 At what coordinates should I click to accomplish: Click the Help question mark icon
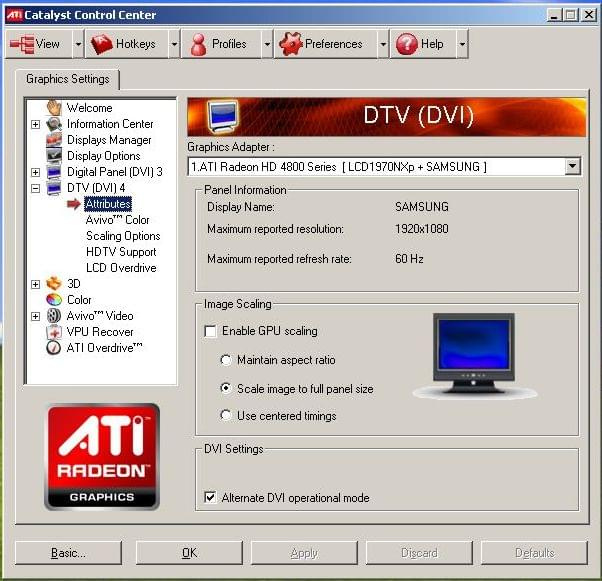pyautogui.click(x=407, y=44)
